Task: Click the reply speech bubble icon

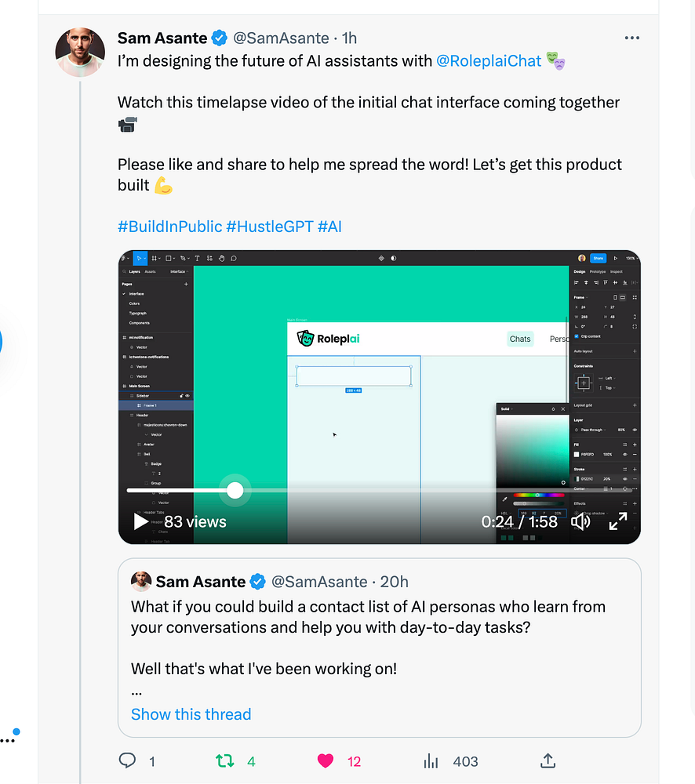Action: [x=127, y=760]
